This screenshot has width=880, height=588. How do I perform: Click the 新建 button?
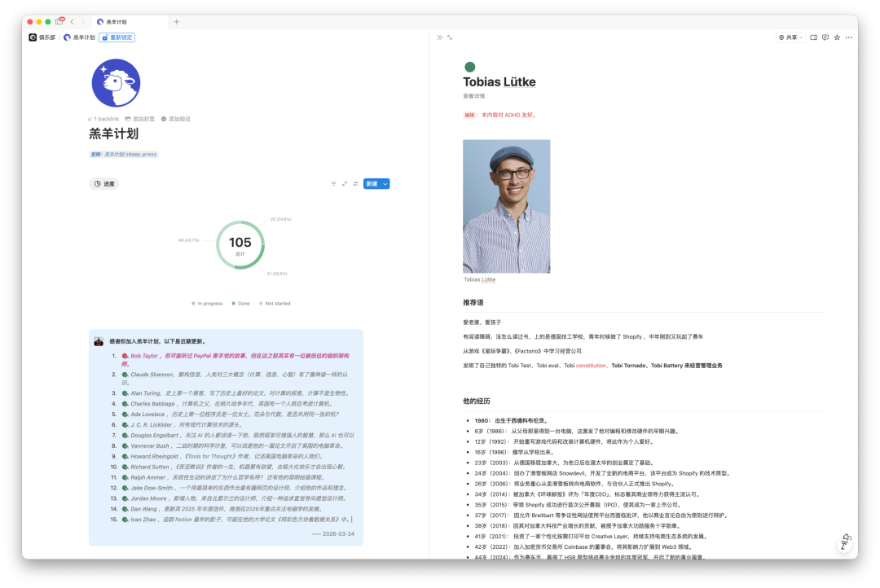(x=372, y=184)
